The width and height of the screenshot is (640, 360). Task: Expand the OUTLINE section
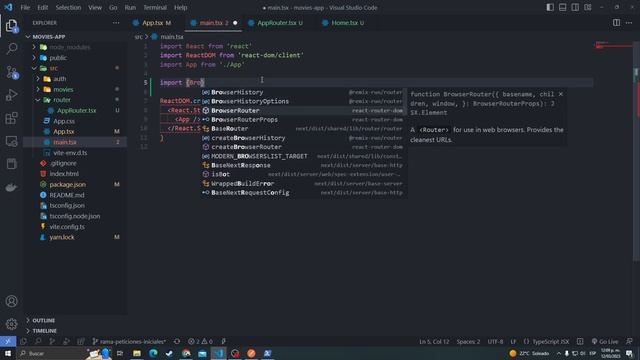coord(43,320)
